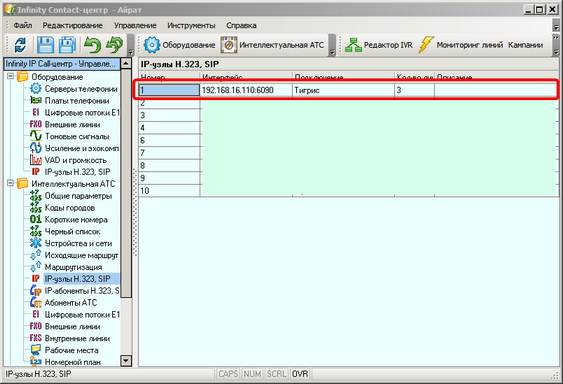Click the Тигрис connection cell
Viewport: 563px width, 384px height.
pos(343,90)
